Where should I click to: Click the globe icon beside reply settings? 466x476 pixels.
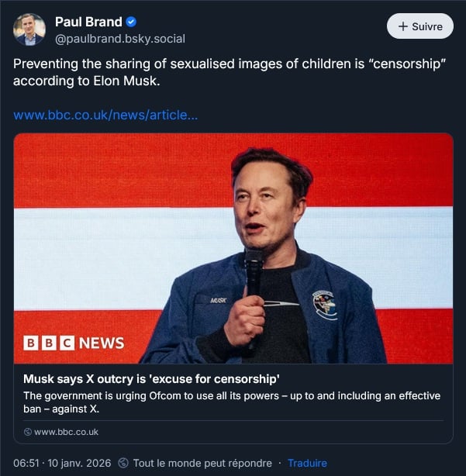tap(123, 463)
